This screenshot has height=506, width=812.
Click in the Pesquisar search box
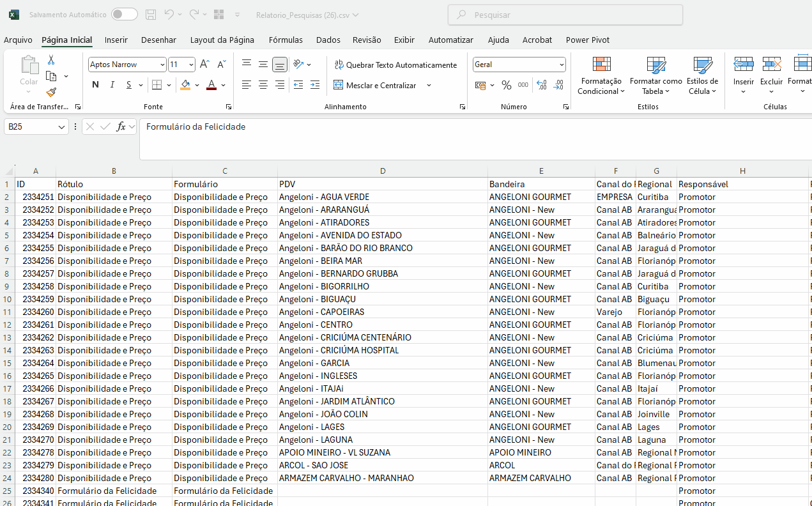[x=565, y=15]
